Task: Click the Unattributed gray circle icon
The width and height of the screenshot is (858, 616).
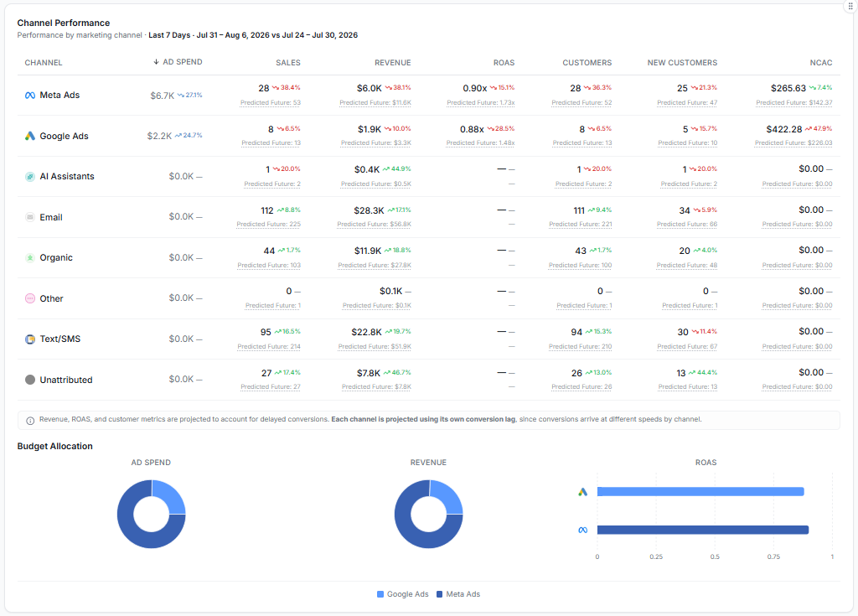Action: [x=30, y=380]
